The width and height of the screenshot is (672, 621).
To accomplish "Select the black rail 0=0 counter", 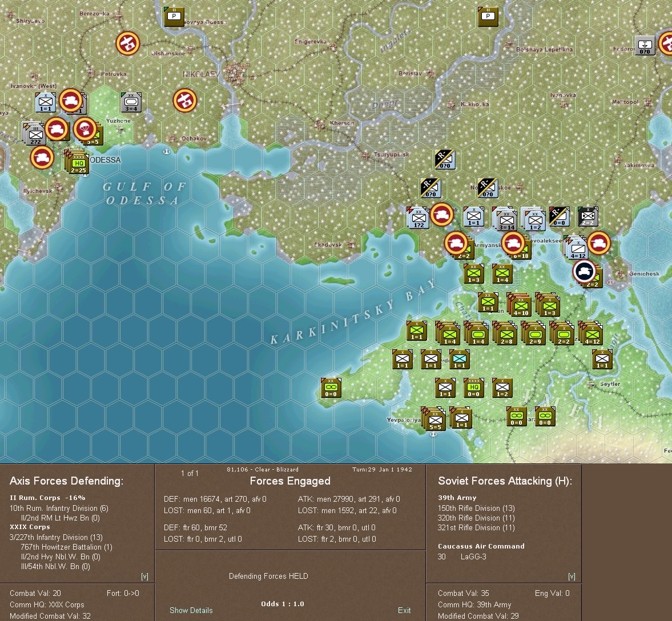I will (x=560, y=217).
